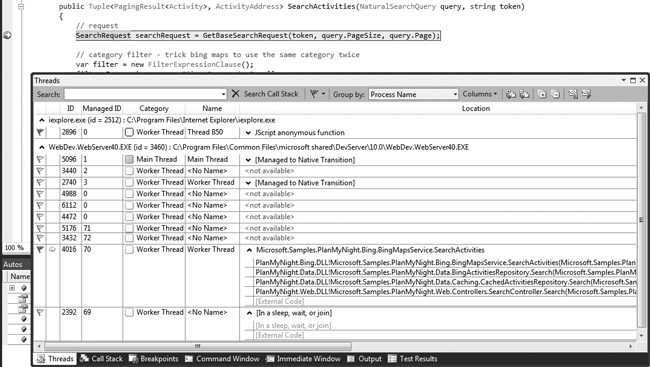Sort by the Category column header

[154, 108]
